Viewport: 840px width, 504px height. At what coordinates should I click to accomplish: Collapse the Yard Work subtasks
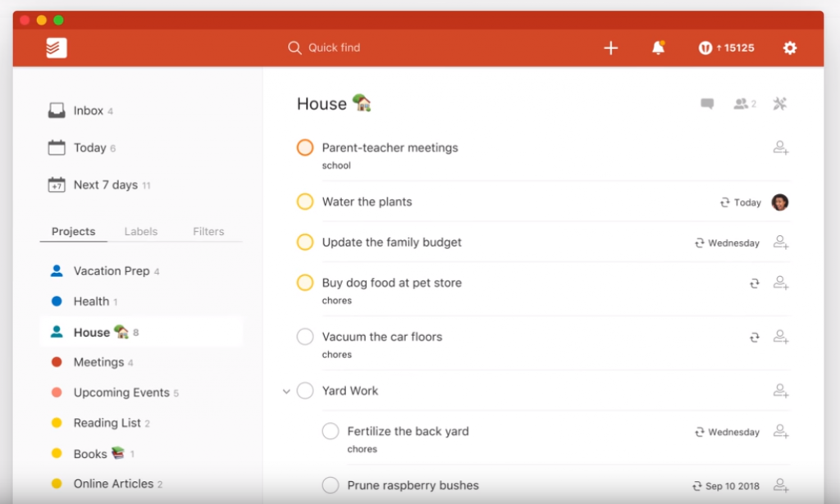pyautogui.click(x=286, y=392)
